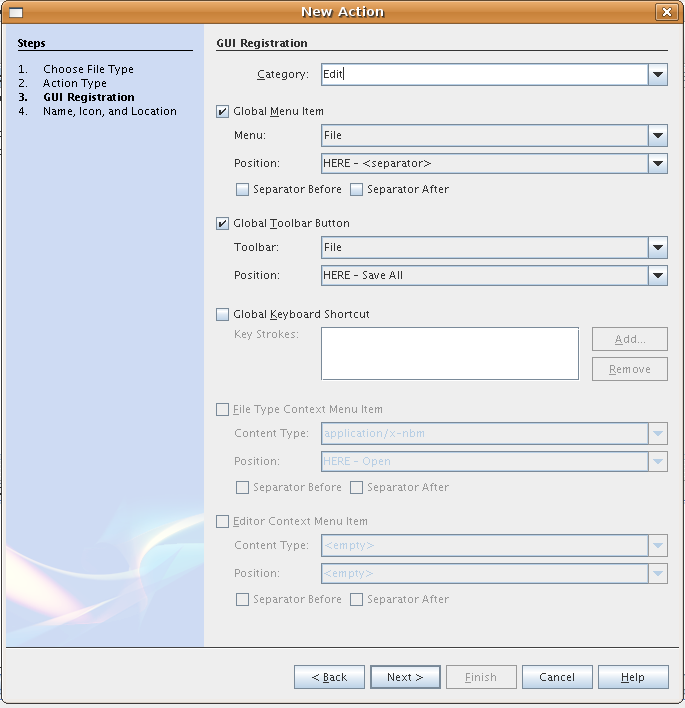Viewport: 685px width, 708px height.
Task: Click the Finish button
Action: 481,677
